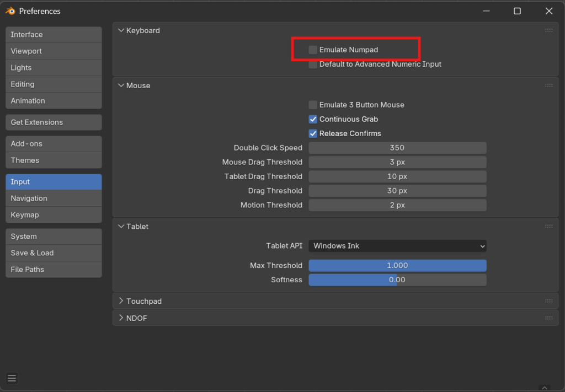Enable Emulate 3 Button Mouse

(x=313, y=105)
